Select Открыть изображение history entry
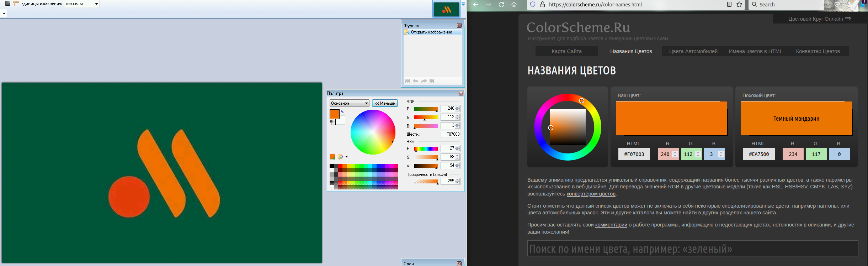868x266 pixels. click(x=433, y=32)
